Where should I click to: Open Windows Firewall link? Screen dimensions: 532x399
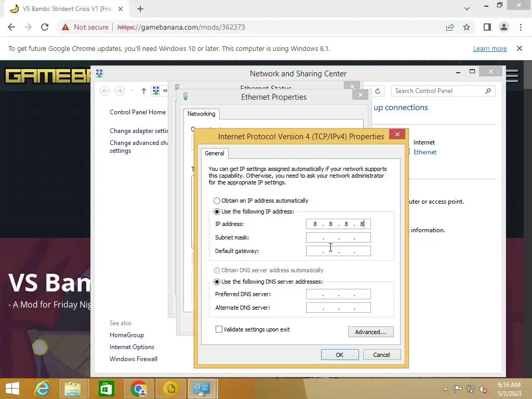tap(134, 359)
